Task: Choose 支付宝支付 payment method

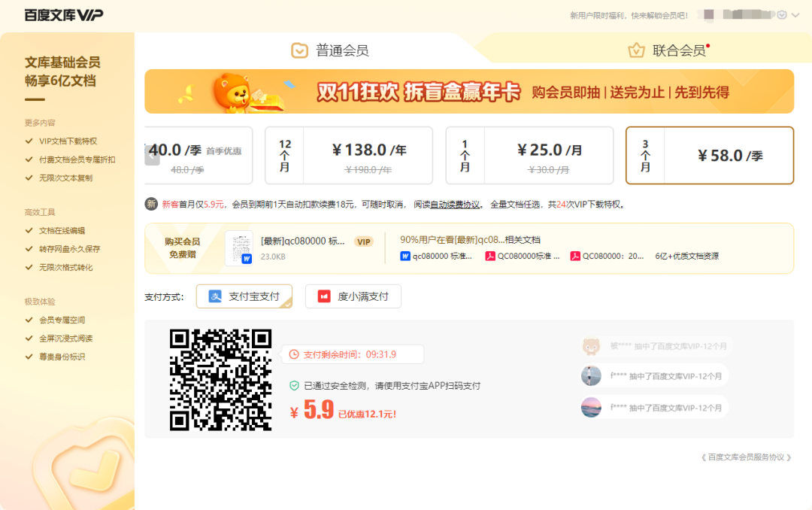Action: point(244,296)
